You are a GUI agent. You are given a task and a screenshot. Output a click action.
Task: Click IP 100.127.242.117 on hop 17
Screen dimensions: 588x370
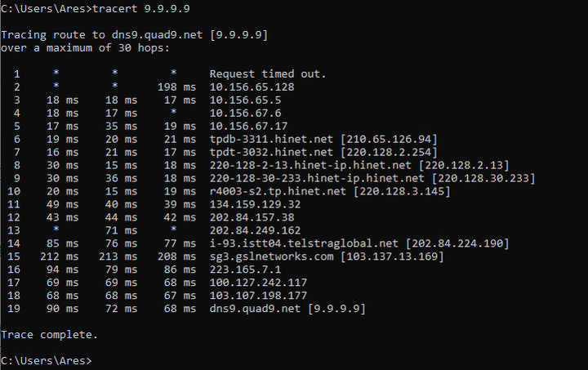coord(258,283)
